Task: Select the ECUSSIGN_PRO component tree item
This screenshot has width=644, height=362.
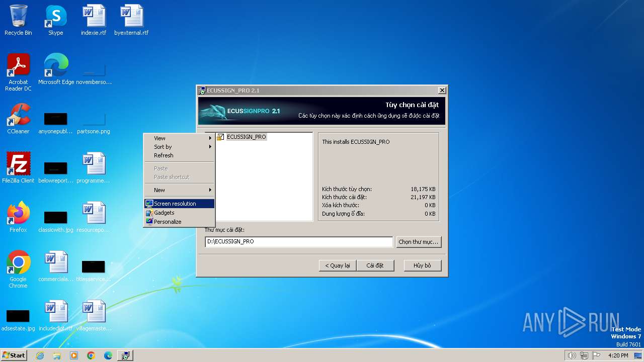Action: point(246,137)
